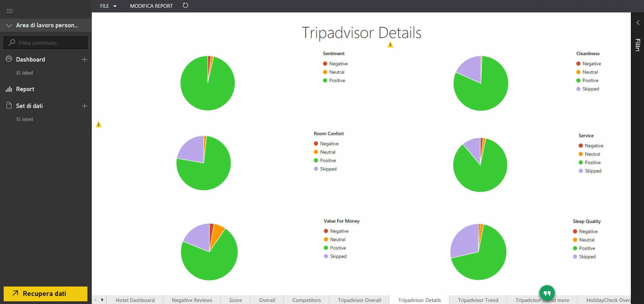644x304 pixels.
Task: Click the Sentiment Negative red swatch
Action: click(x=325, y=64)
